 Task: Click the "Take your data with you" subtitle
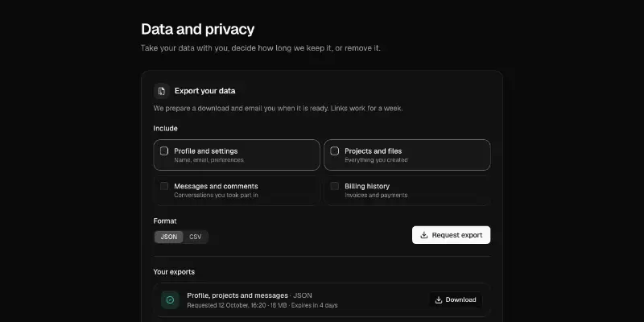click(260, 48)
